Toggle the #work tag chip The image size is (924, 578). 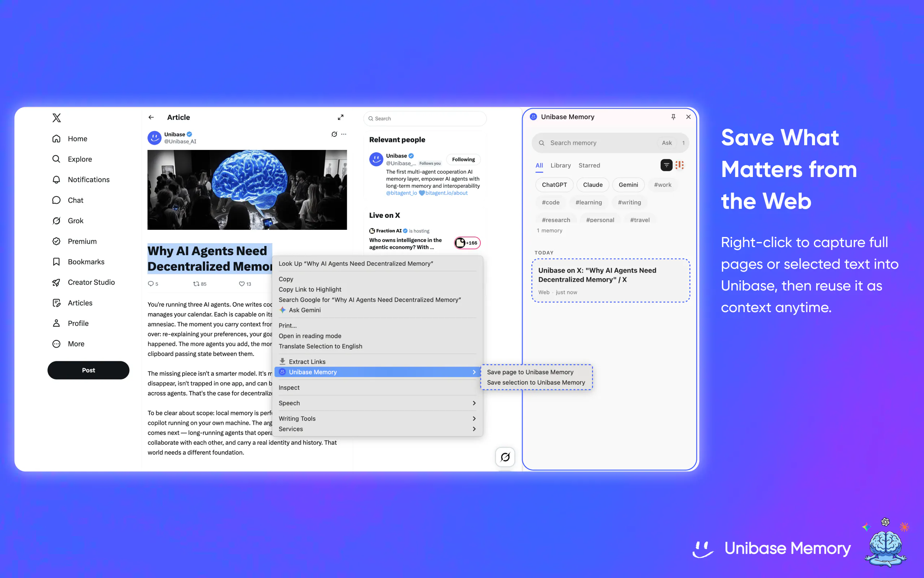(662, 185)
